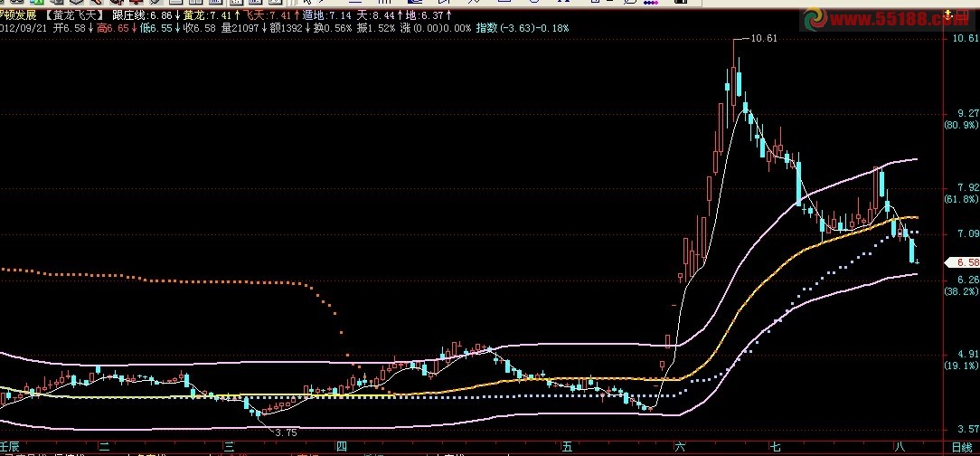Click the 7.09 price axis label
The height and width of the screenshot is (456, 980).
tap(968, 234)
